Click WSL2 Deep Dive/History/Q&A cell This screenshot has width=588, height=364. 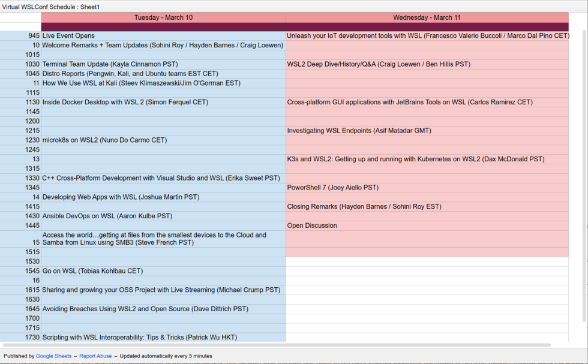[427, 64]
